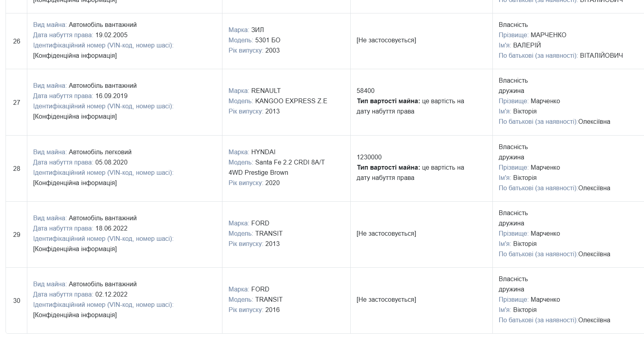Click acquisition date 16.09.2019
Image resolution: width=644 pixels, height=344 pixels.
coord(111,96)
